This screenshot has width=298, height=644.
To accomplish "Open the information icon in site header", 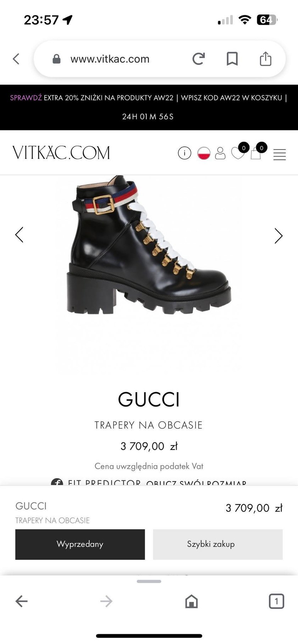I will [x=184, y=153].
